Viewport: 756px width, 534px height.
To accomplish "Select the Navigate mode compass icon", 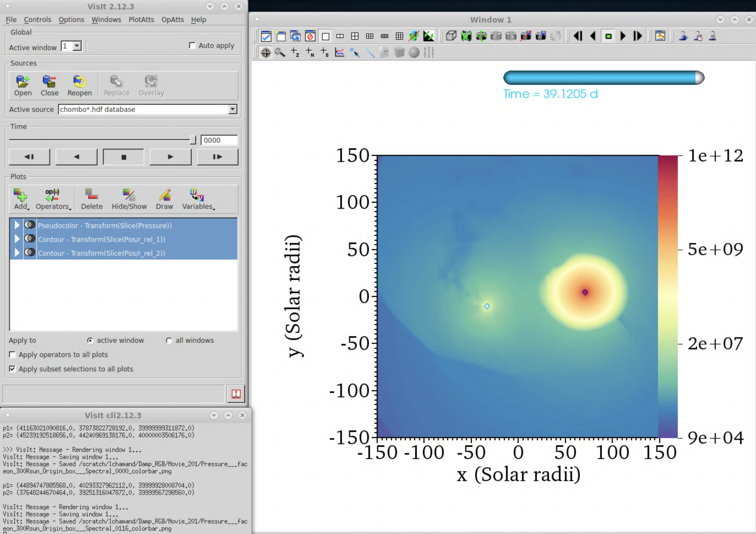I will 265,52.
